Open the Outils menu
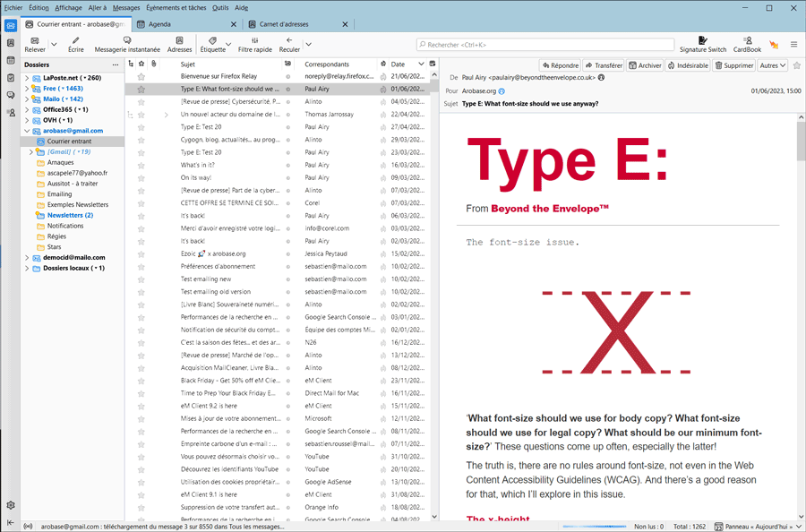The width and height of the screenshot is (806, 532). (x=220, y=8)
